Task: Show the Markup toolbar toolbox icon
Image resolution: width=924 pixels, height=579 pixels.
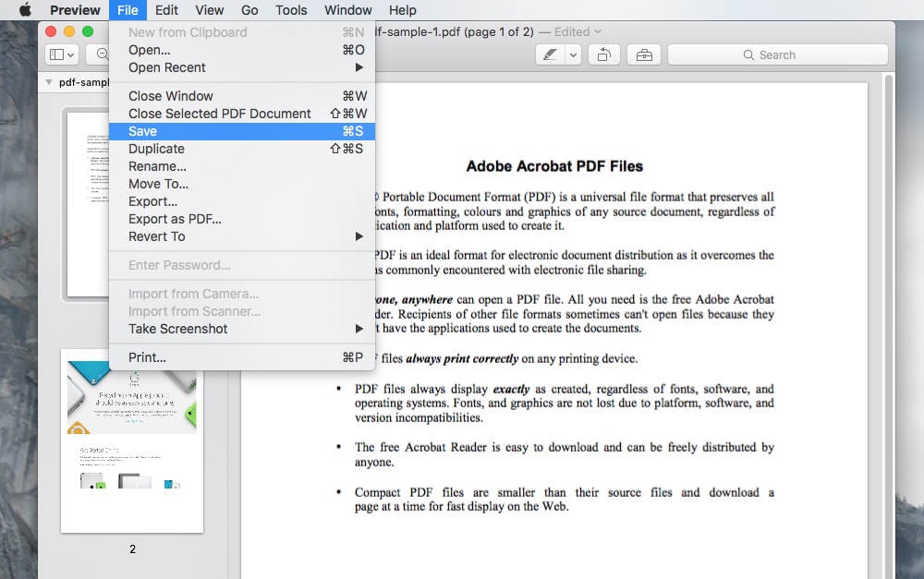Action: 644,54
